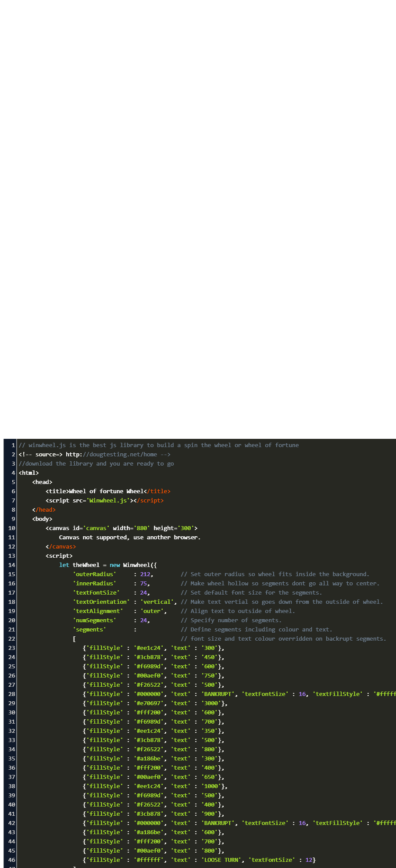Click the textOrientation value 'vertical'
The height and width of the screenshot is (868, 396).
[x=157, y=602]
